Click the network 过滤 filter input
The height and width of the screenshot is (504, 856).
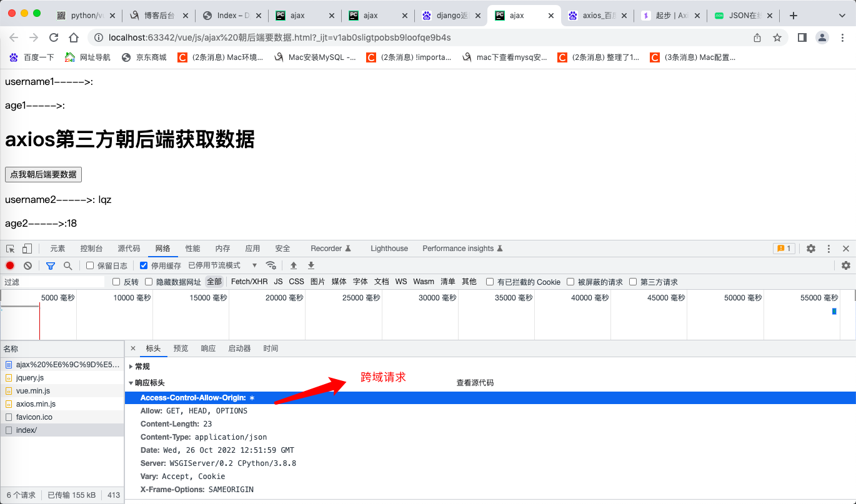54,282
